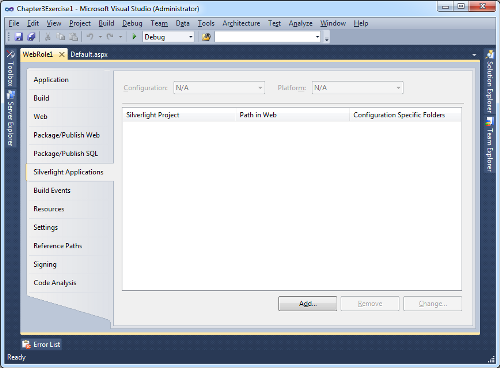Open the Team Explorer side panel
The image size is (500, 368).
[489, 144]
